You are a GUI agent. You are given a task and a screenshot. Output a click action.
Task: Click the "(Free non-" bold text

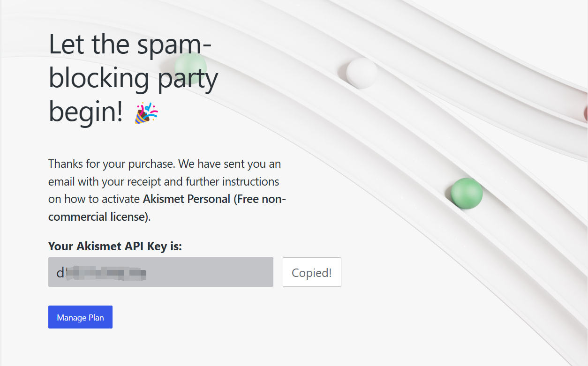coord(261,199)
